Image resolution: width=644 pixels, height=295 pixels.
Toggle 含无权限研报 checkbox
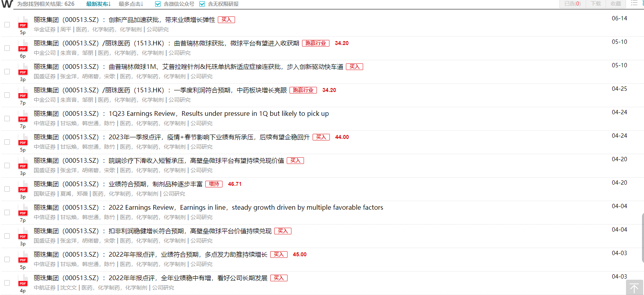[x=202, y=4]
